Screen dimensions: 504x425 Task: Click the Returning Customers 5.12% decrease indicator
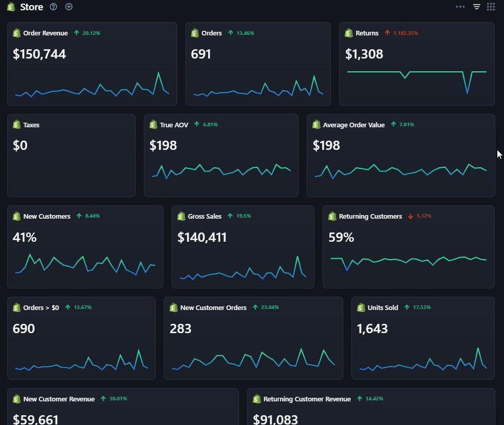tap(420, 217)
